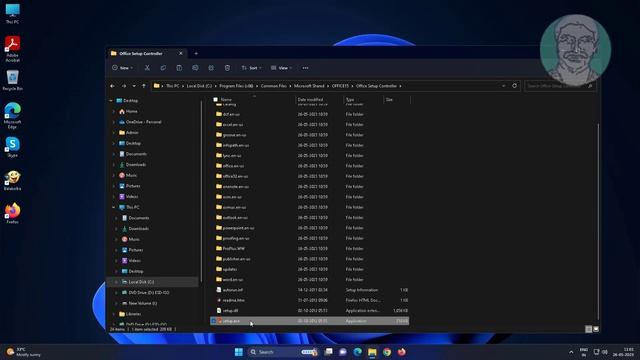The width and height of the screenshot is (640, 360).
Task: Open File Explorer from taskbar
Action: click(372, 352)
